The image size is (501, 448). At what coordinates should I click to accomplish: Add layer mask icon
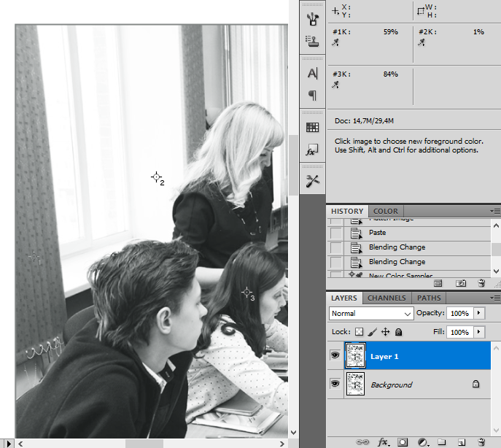pos(403,442)
